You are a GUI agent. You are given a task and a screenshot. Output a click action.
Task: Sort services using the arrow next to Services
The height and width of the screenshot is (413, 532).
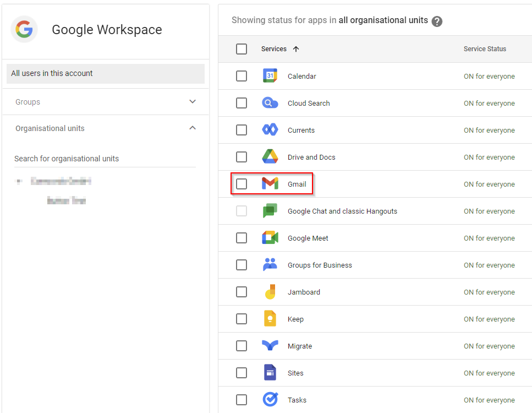point(296,49)
